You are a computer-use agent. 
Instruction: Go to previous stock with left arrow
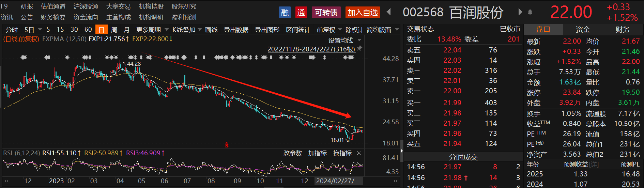tap(389, 12)
